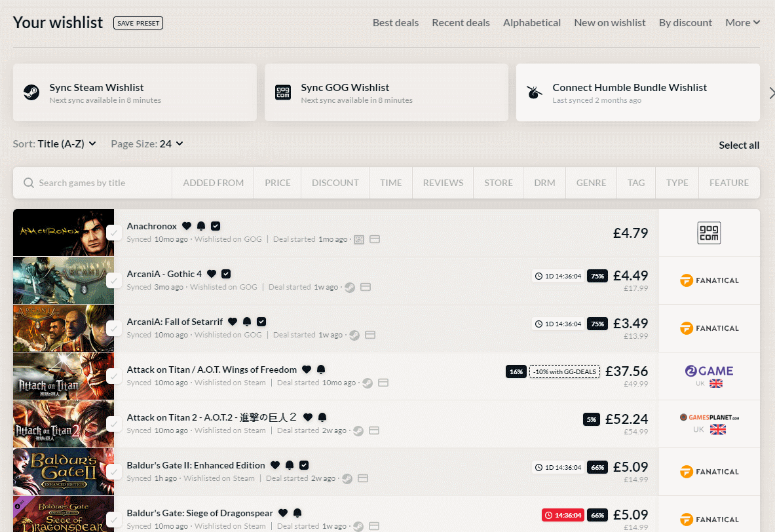Viewport: 775px width, 532px height.
Task: Click the 2Game store logo for Attack on Titan
Action: point(709,371)
